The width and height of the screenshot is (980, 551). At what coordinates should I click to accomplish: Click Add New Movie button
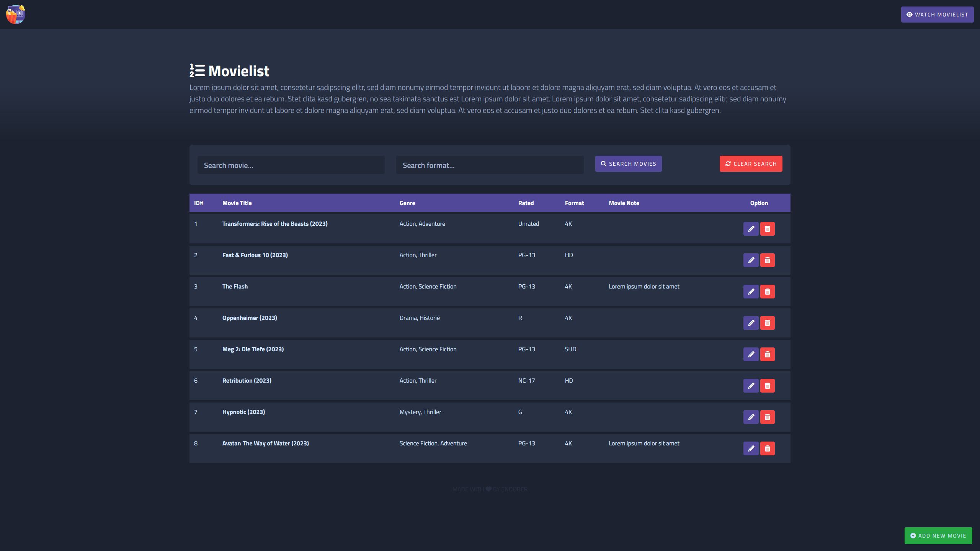pyautogui.click(x=938, y=536)
